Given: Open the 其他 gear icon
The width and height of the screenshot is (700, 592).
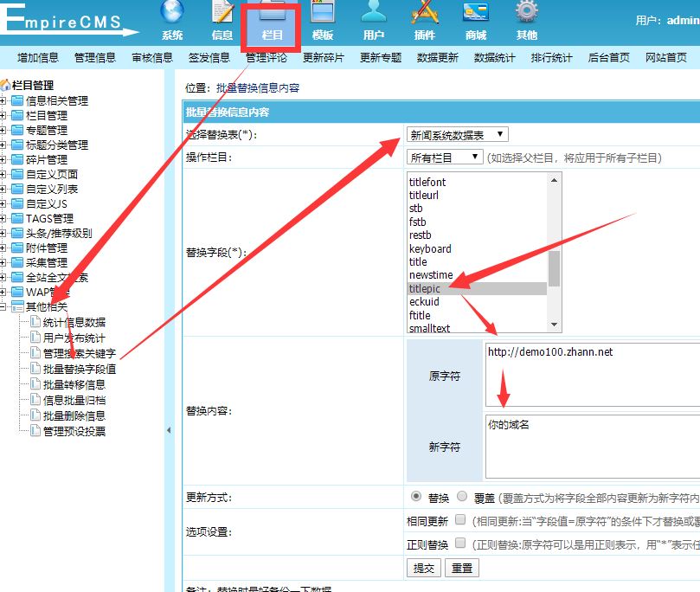Looking at the screenshot, I should (x=526, y=14).
